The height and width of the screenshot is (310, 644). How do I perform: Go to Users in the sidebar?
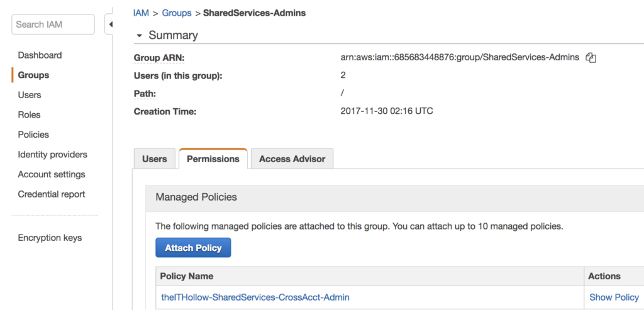tap(30, 95)
